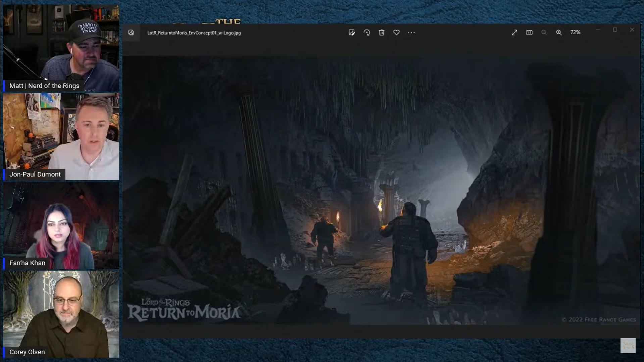Select Farrha Khan video tile
The width and height of the screenshot is (644, 362).
[61, 226]
